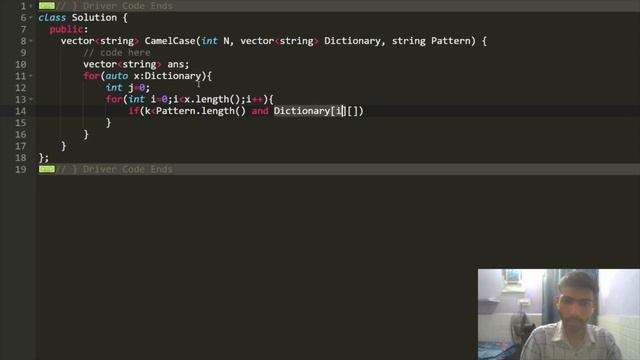Click 'i++' on line 13
The height and width of the screenshot is (360, 640).
coord(255,99)
